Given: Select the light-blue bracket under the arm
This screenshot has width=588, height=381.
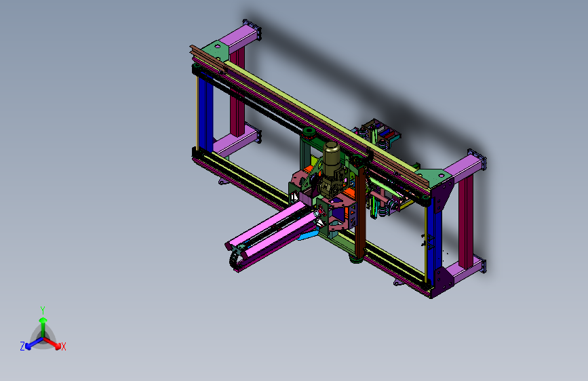Looking at the screenshot, I should (x=309, y=235).
